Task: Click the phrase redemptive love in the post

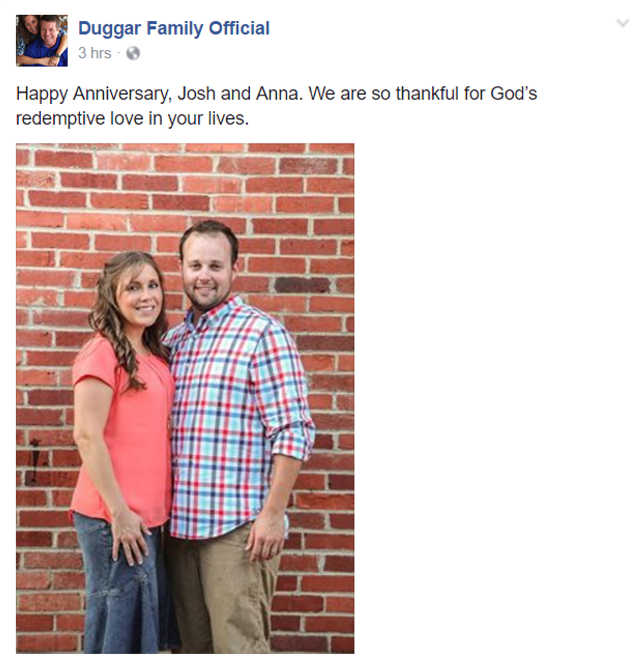Action: [x=81, y=118]
